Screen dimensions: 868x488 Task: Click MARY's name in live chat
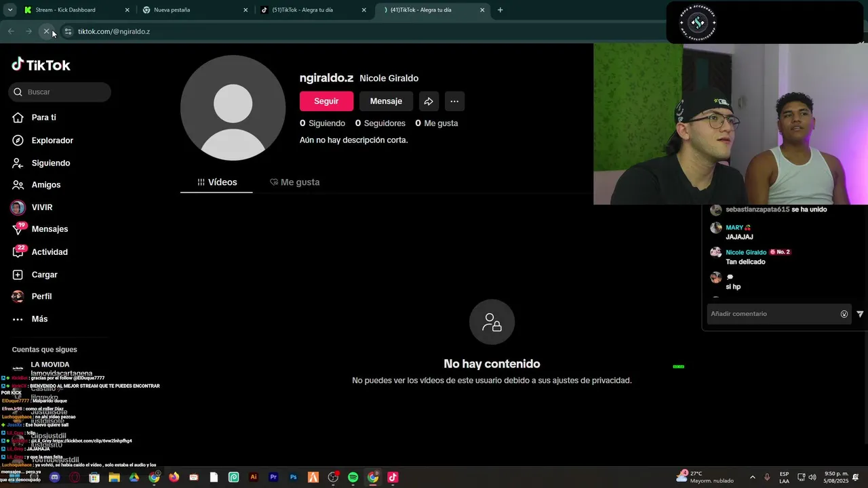734,228
